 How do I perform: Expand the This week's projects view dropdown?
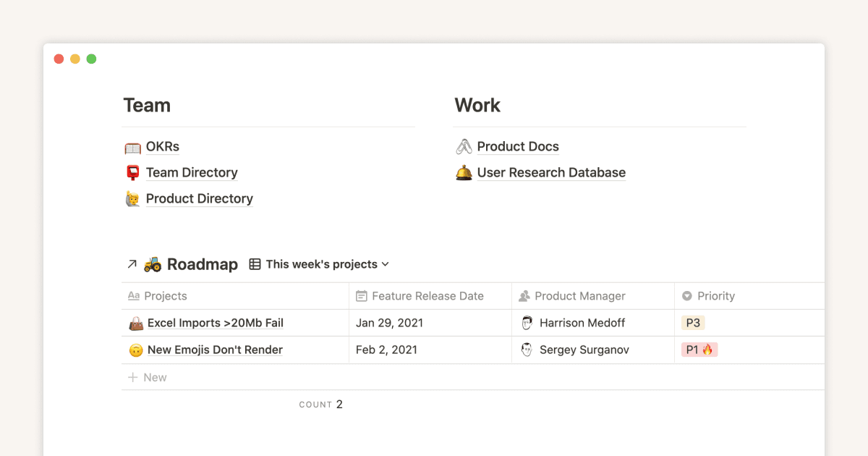(x=386, y=263)
